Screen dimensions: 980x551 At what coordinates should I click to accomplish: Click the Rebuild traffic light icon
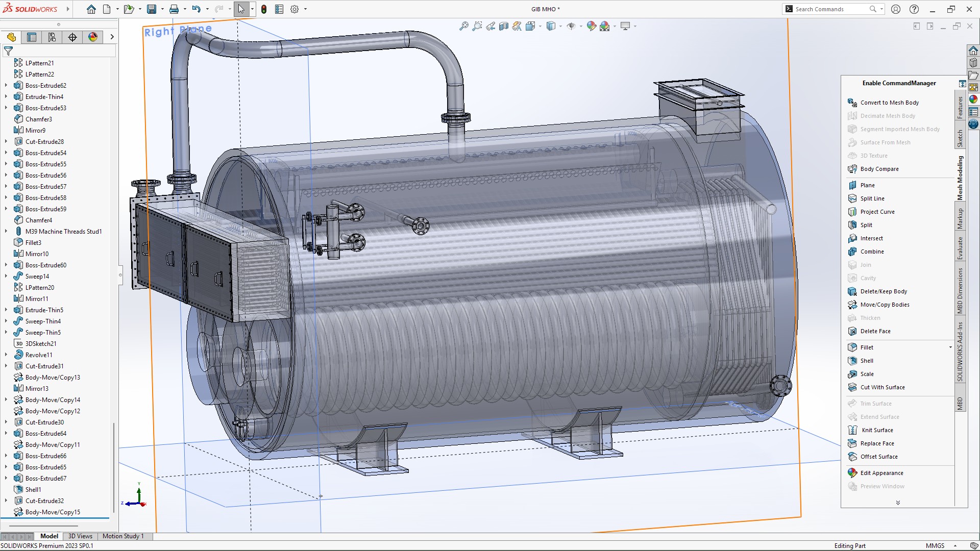(264, 9)
